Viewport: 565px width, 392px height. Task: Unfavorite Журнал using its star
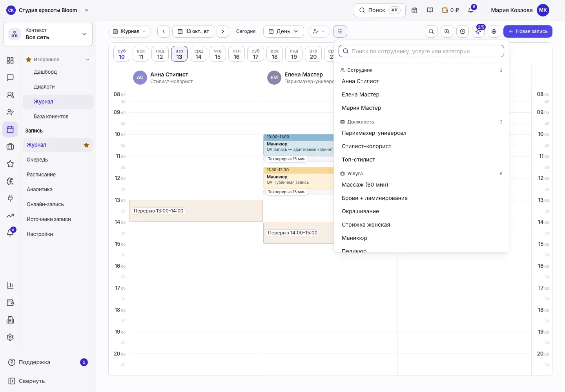pos(86,145)
